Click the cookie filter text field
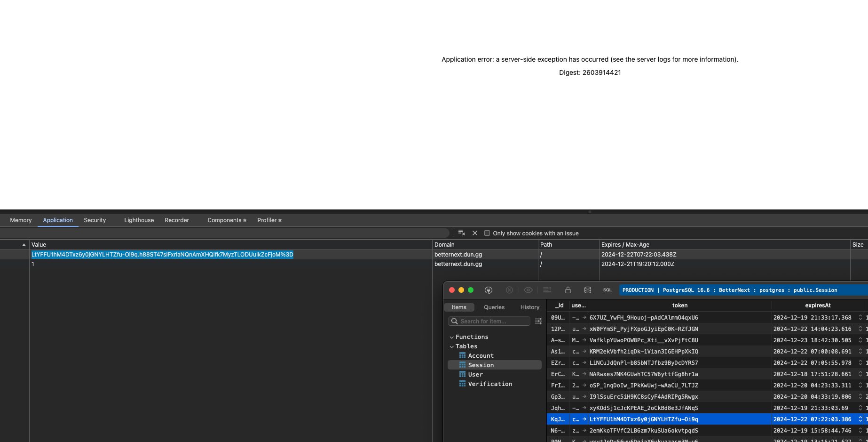This screenshot has height=442, width=868. 224,233
